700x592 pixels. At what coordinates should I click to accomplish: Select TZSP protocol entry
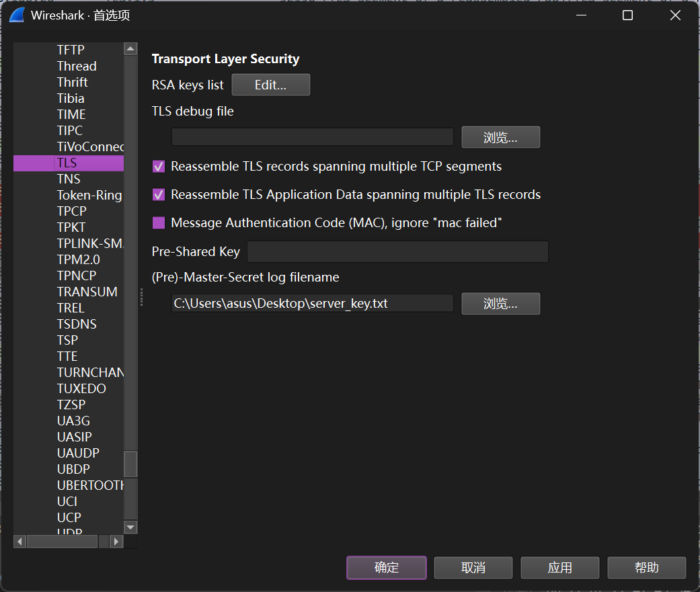tap(71, 405)
